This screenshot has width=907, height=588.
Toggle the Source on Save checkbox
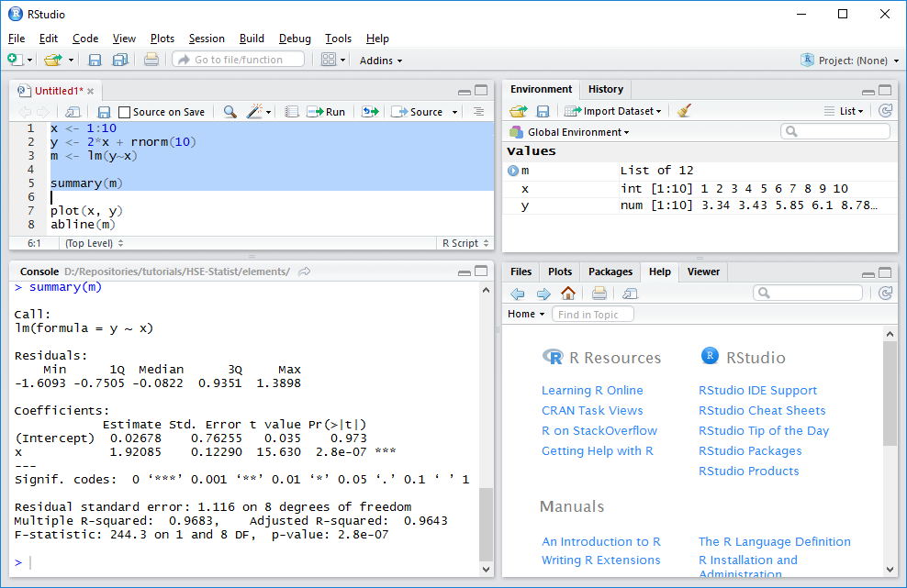[125, 112]
